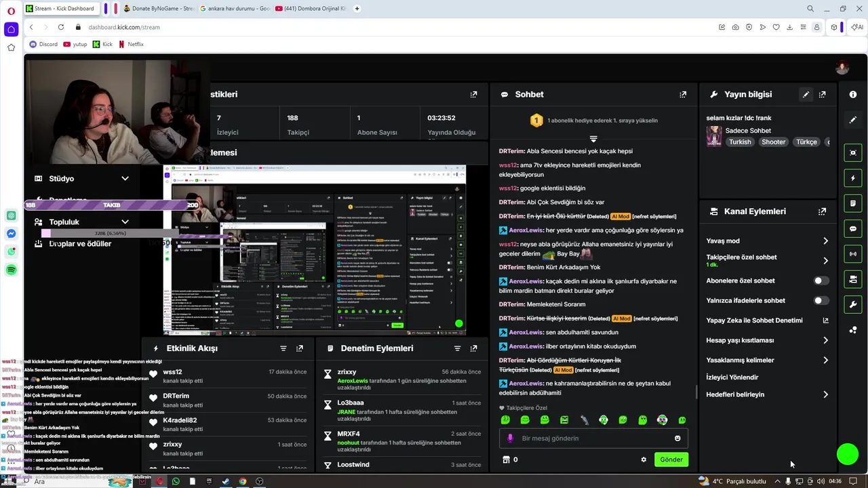The height and width of the screenshot is (488, 868).
Task: Reload the page
Action: pos(61,27)
